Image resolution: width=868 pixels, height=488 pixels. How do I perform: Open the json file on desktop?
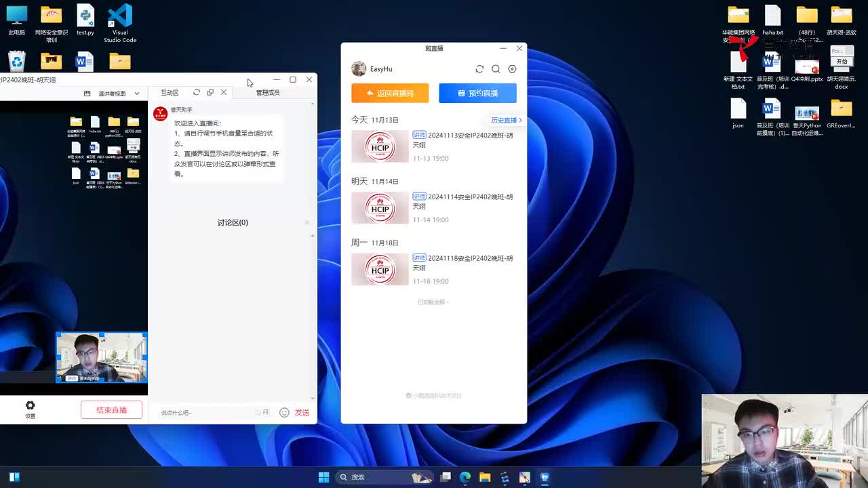pyautogui.click(x=738, y=113)
